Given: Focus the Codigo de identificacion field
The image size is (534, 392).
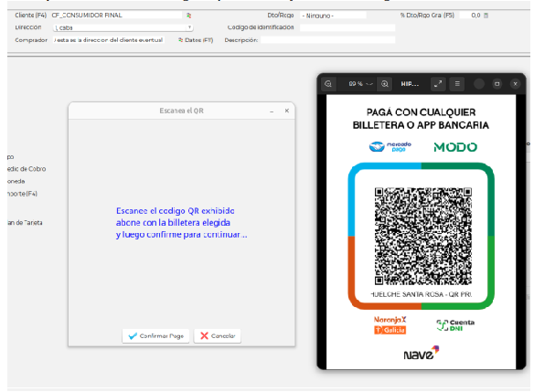Looking at the screenshot, I should (x=347, y=27).
